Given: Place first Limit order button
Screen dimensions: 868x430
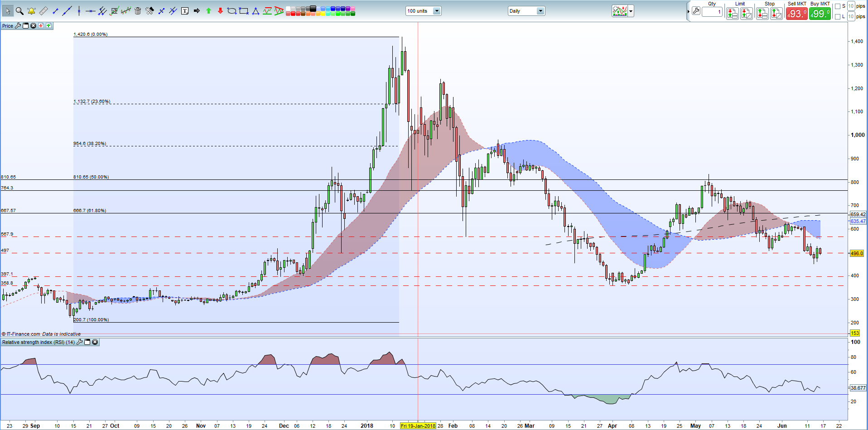Looking at the screenshot, I should tap(733, 14).
